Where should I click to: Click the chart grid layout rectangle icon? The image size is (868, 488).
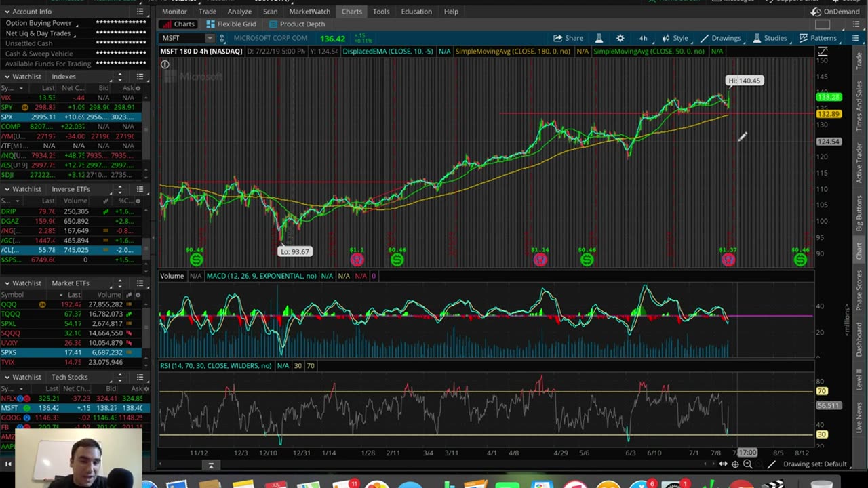(x=823, y=25)
